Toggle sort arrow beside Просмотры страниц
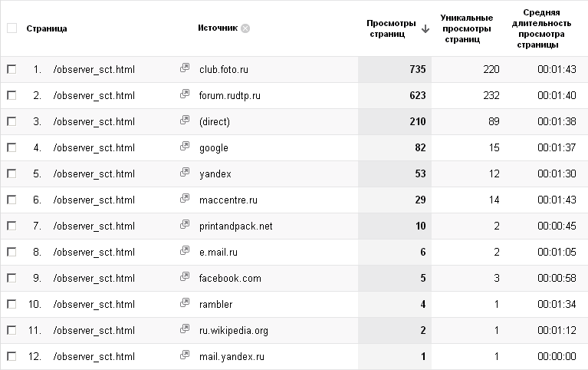The image size is (588, 370). pyautogui.click(x=425, y=29)
